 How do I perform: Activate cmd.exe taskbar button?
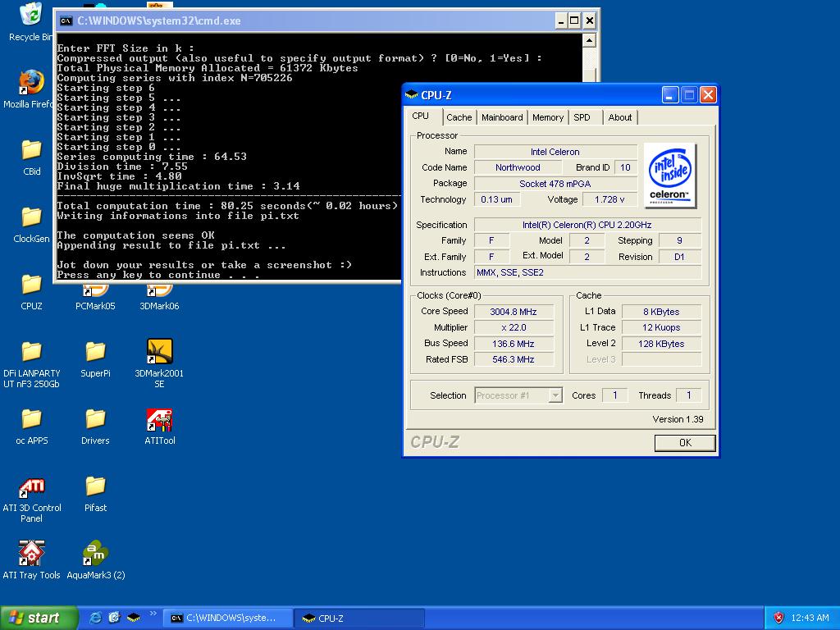[x=228, y=618]
